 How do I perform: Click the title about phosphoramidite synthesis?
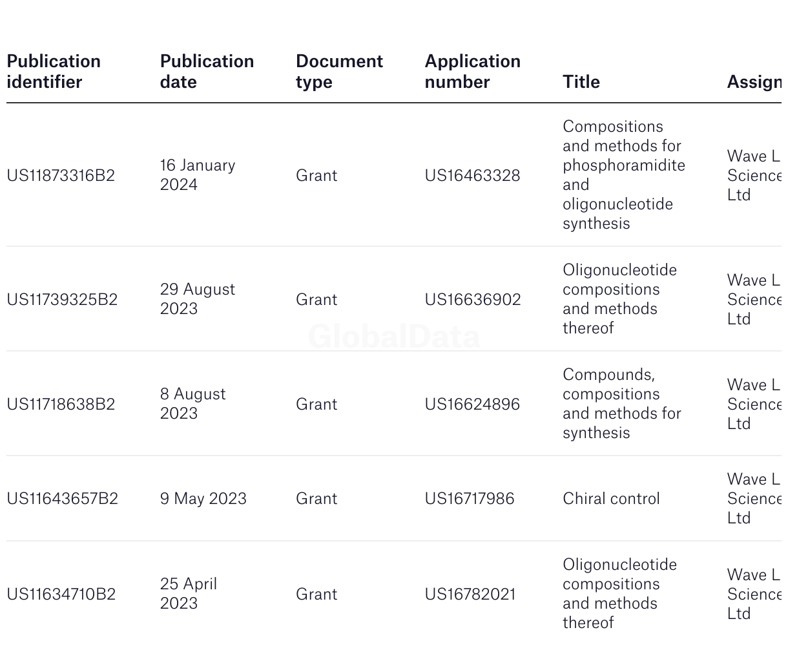click(x=624, y=175)
